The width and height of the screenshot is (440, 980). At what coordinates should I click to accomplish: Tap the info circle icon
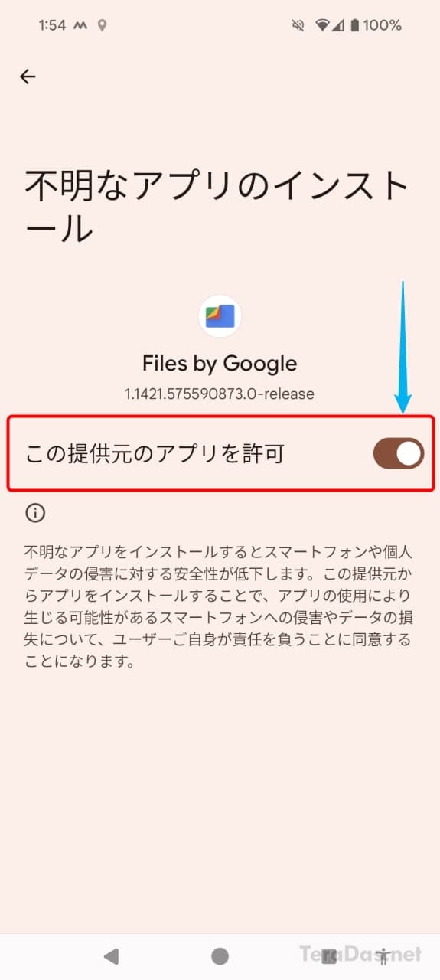35,513
